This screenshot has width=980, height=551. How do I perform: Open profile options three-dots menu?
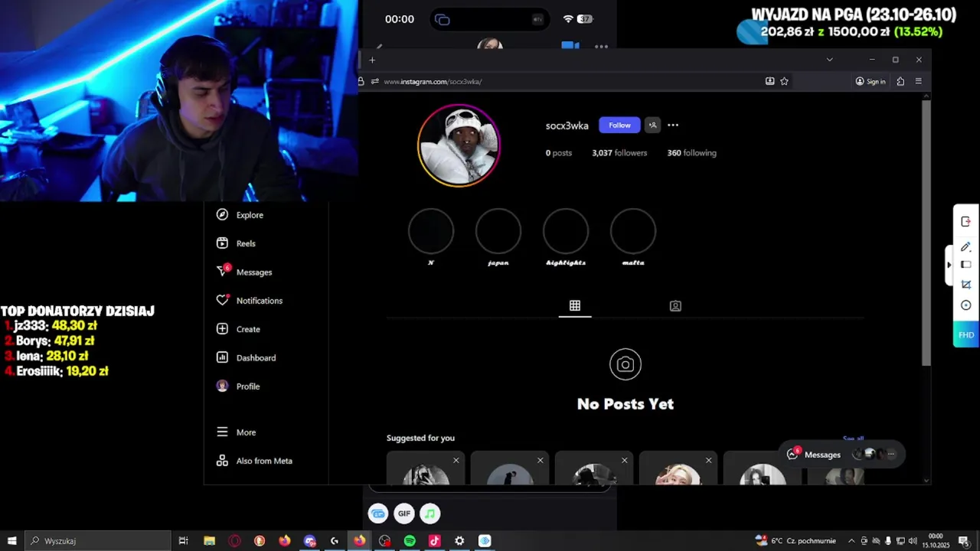click(x=673, y=126)
